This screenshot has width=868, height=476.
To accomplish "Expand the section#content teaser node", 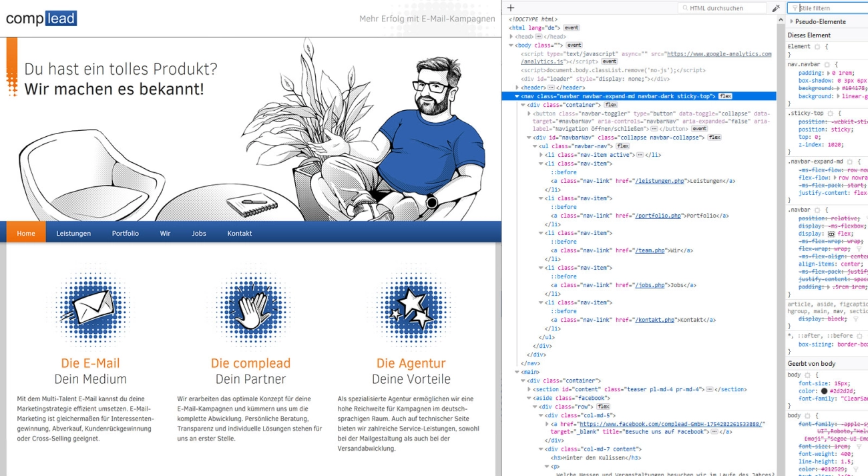I will [x=529, y=389].
